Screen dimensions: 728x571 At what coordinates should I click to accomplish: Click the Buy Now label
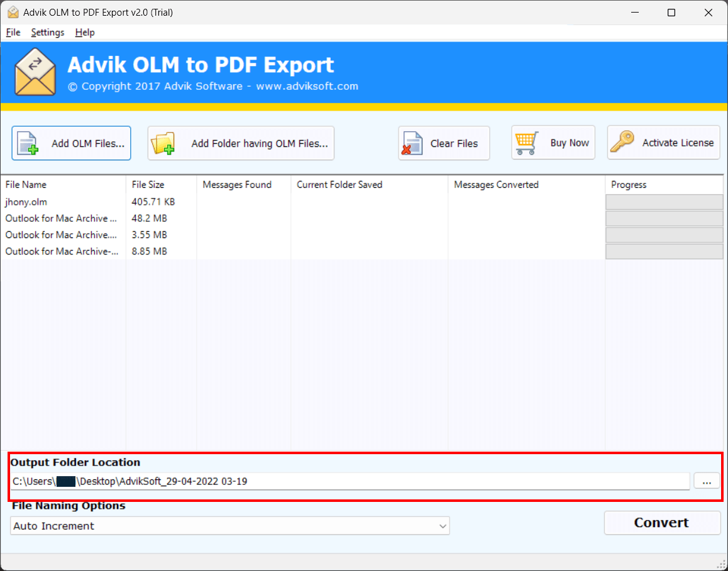(570, 143)
